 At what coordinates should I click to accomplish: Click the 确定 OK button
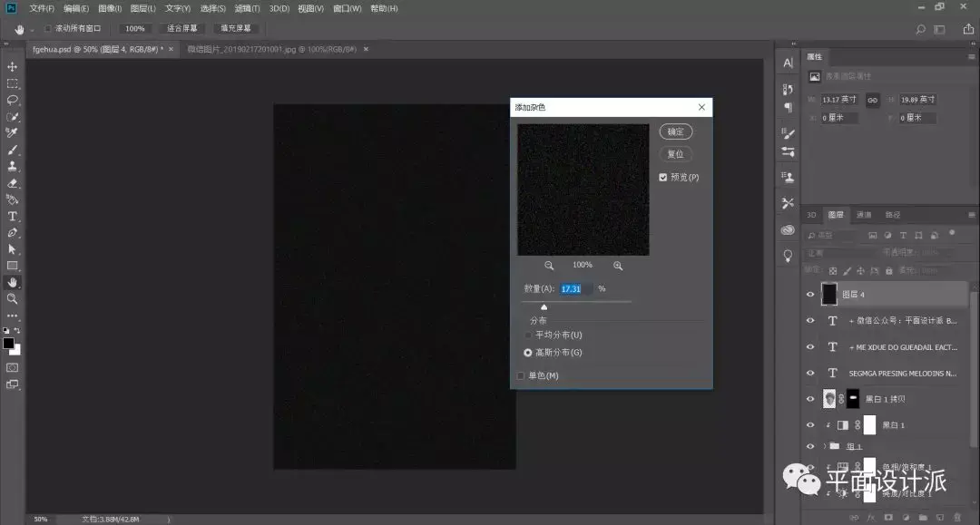(676, 131)
